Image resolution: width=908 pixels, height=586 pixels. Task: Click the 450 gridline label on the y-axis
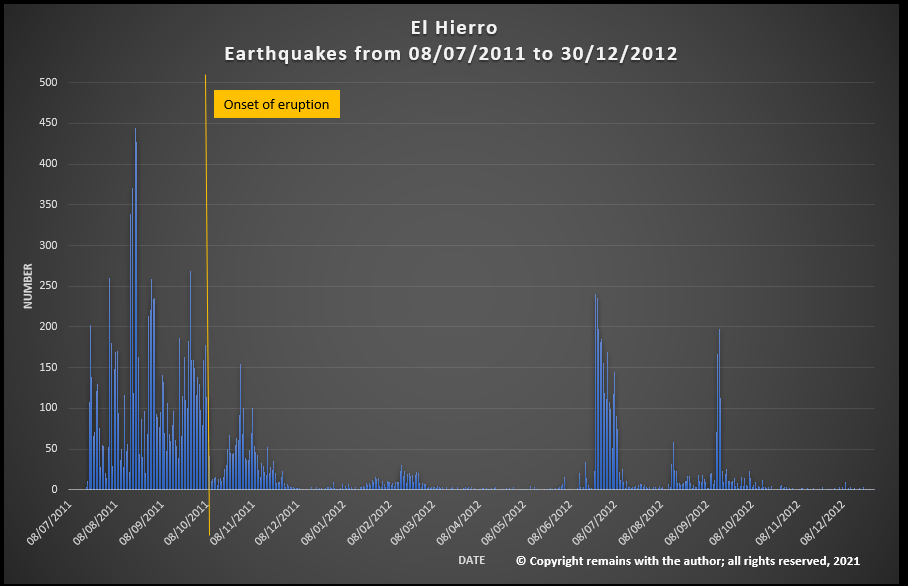tap(48, 123)
